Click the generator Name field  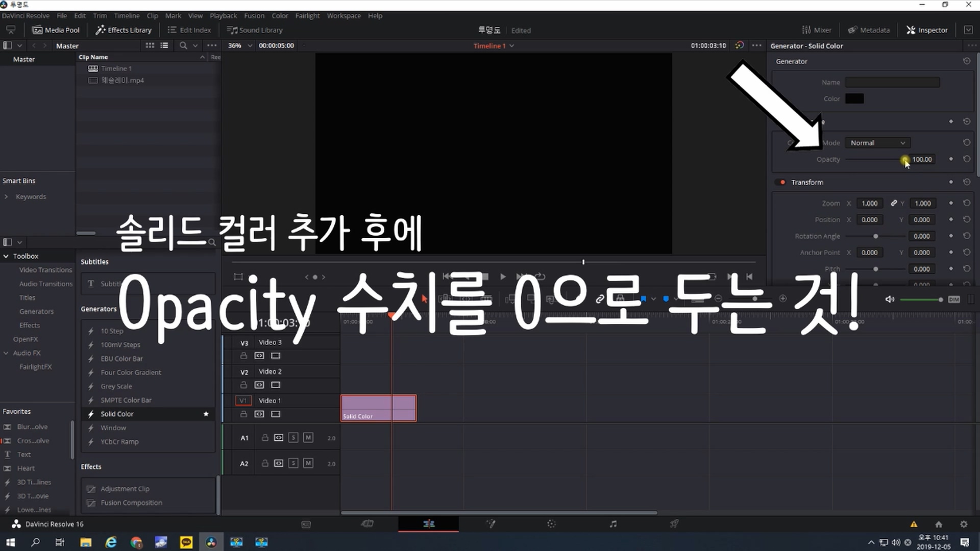(892, 82)
